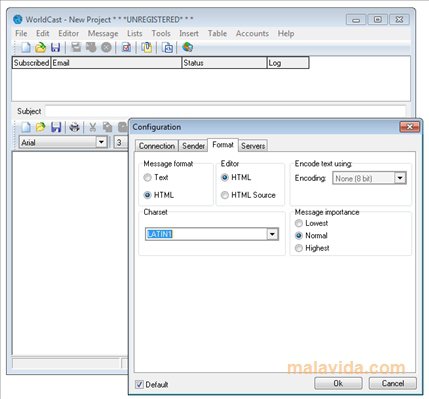Click the attachments paperclip icon
Screen dimensions: 429x399
pyautogui.click(x=146, y=48)
